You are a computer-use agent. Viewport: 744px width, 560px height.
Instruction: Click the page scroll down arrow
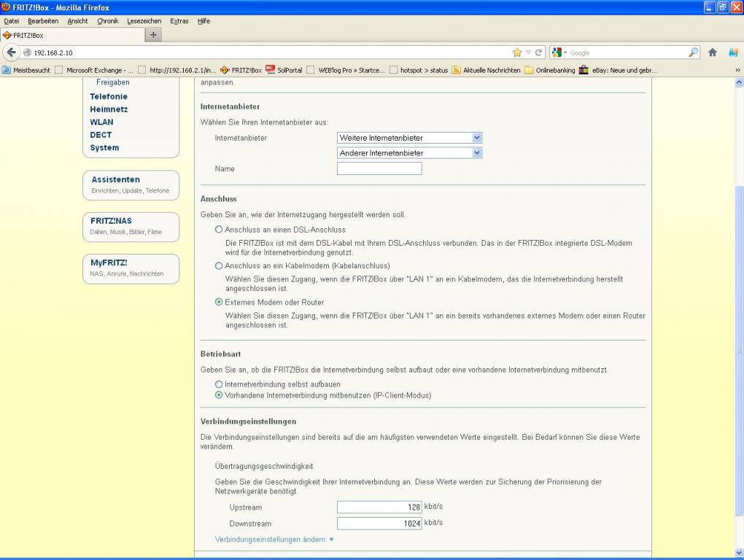(739, 553)
